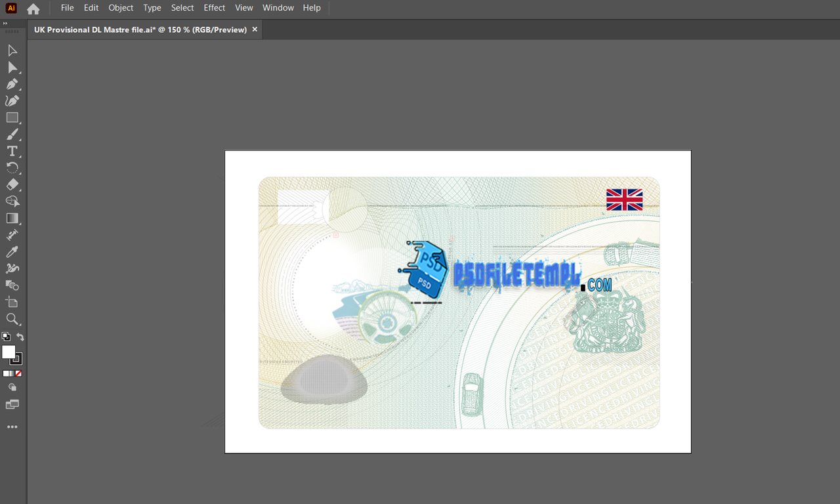The width and height of the screenshot is (840, 504).
Task: Select the Paintbrush tool
Action: (x=12, y=135)
